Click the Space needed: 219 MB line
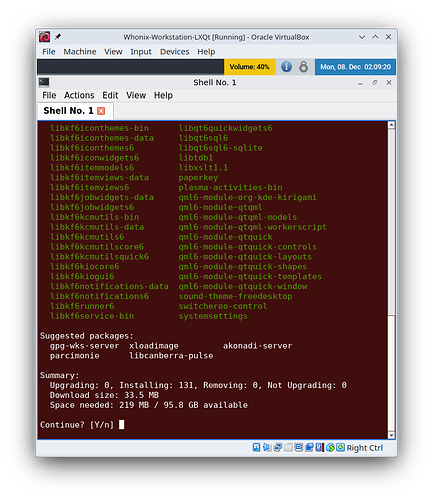 click(149, 405)
